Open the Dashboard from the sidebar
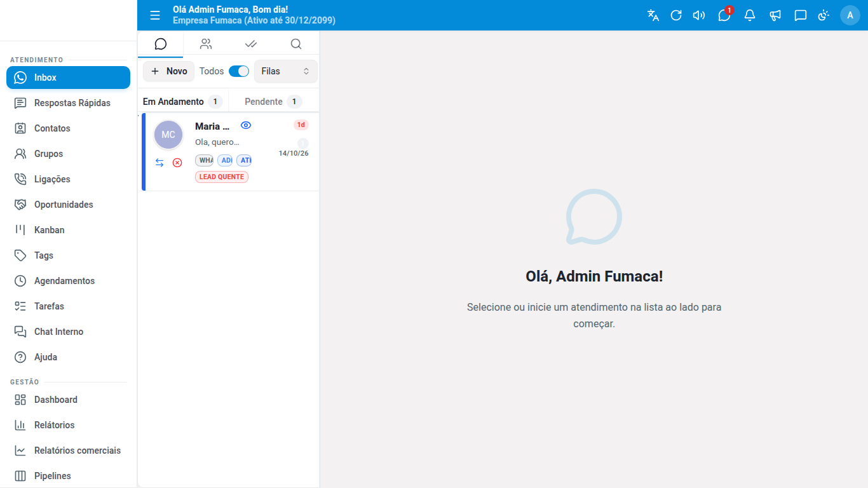Viewport: 868px width, 488px height. pos(69,400)
